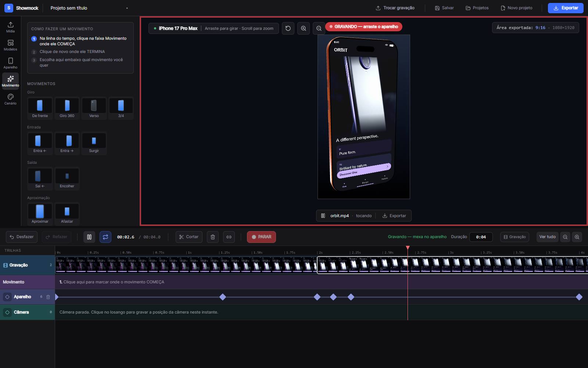The width and height of the screenshot is (588, 368).
Task: Click the Cortar button
Action: click(x=189, y=237)
